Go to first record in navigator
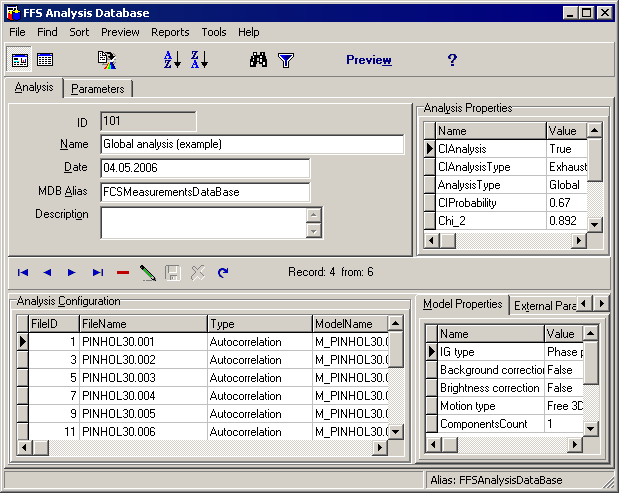 tap(23, 272)
